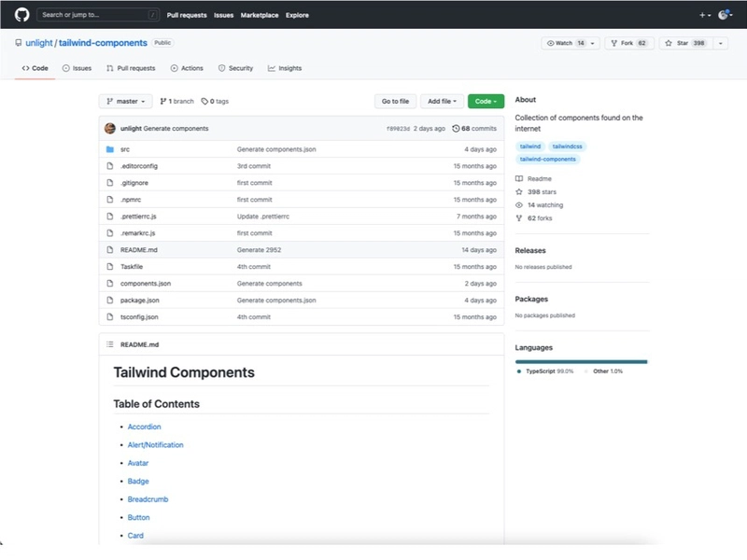Toggle the README outline list icon
Viewport: 747px width, 560px height.
[x=110, y=344]
